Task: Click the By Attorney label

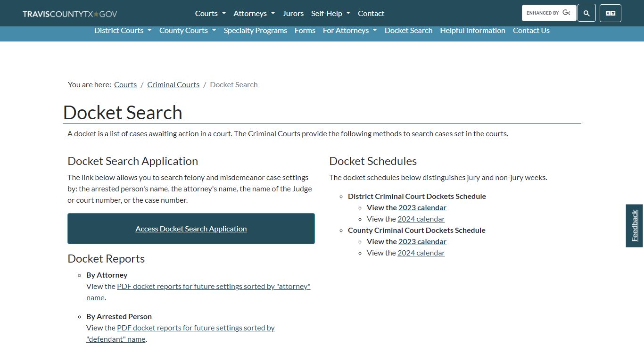Action: (x=107, y=275)
